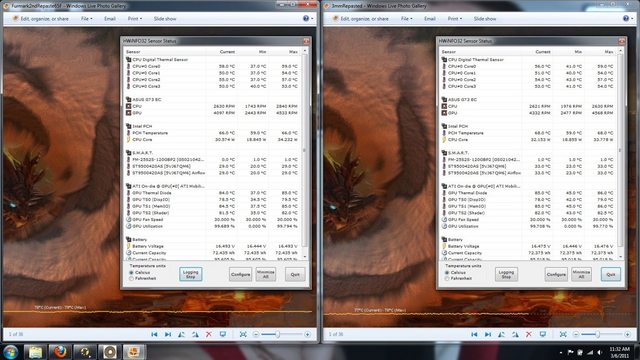Viewport: 640px width, 360px height.
Task: Open File dropdown in Furmark2ndRepaste window
Action: [86, 19]
